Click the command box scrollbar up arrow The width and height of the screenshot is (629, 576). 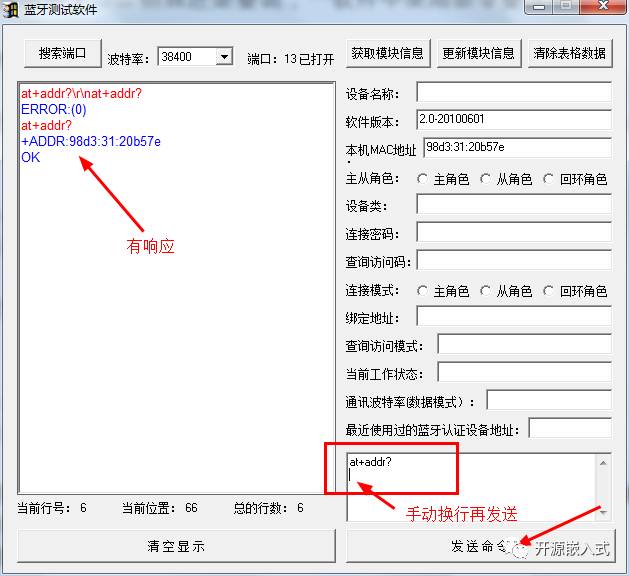[x=603, y=462]
